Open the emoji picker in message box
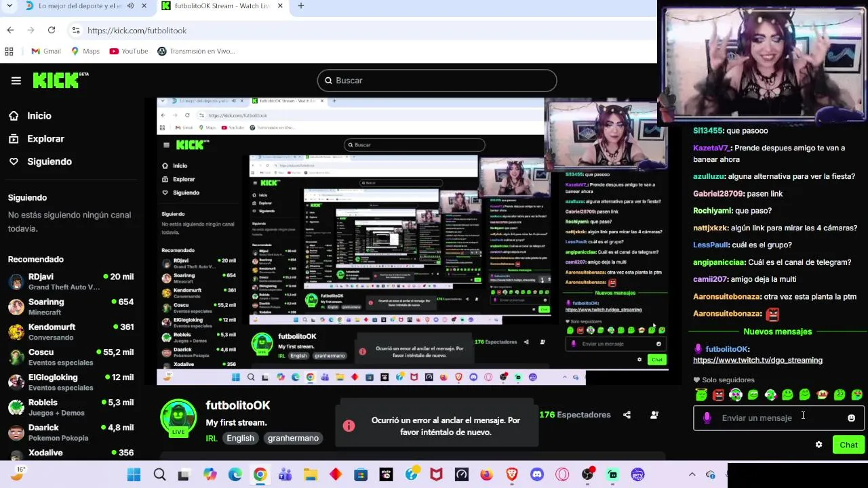Screen dimensions: 868x488 852,418
